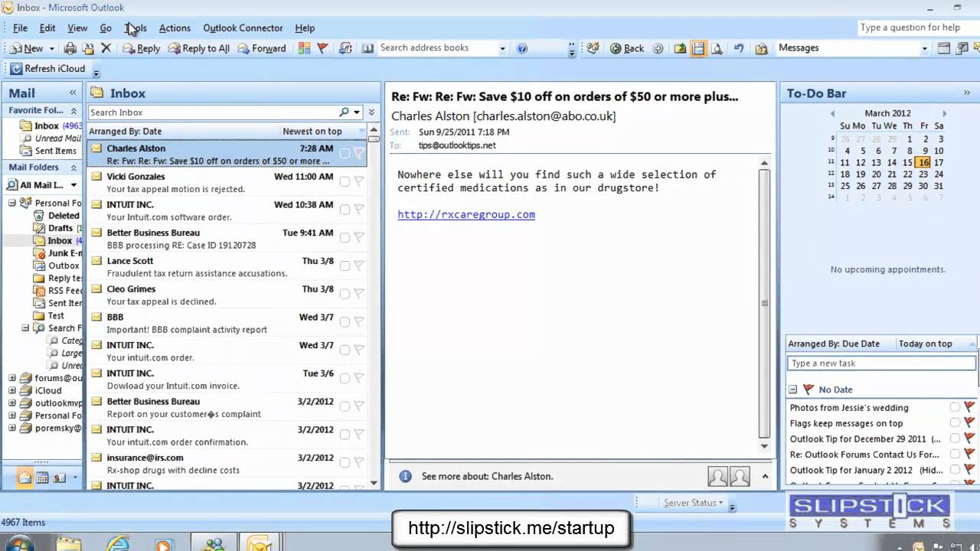Click the Forward button
This screenshot has width=980, height=551.
tap(262, 48)
